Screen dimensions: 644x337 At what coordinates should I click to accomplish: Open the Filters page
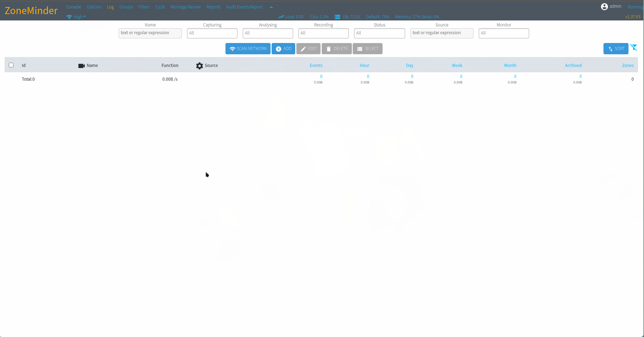click(x=144, y=7)
